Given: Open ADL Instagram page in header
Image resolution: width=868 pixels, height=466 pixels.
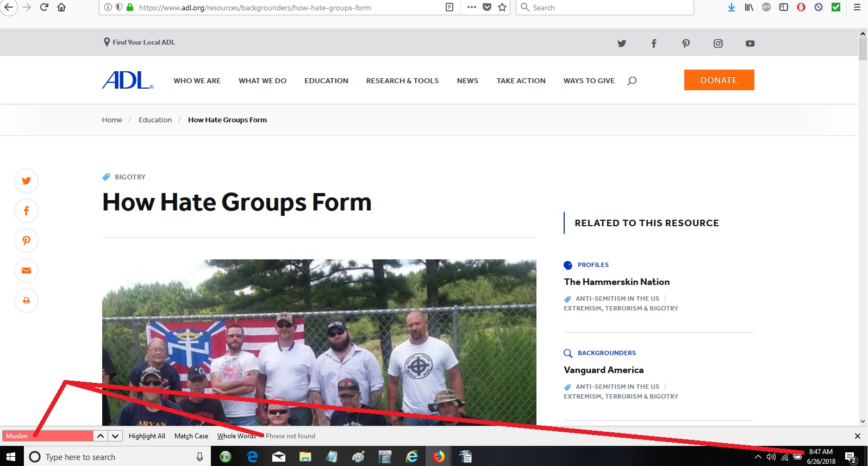Looking at the screenshot, I should click(718, 44).
